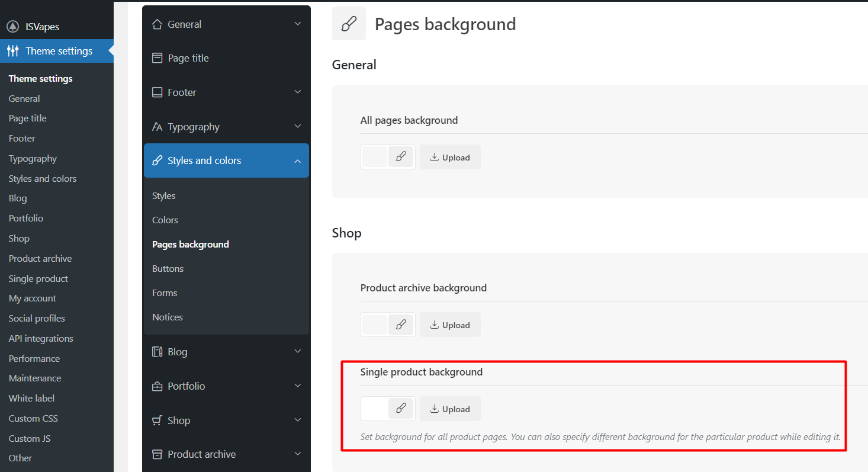The image size is (868, 472).
Task: Collapse the Styles and colors section
Action: (x=298, y=160)
